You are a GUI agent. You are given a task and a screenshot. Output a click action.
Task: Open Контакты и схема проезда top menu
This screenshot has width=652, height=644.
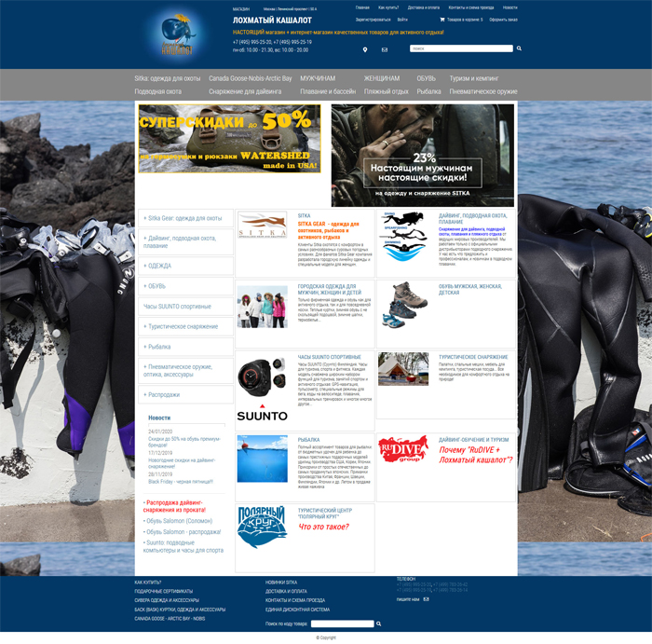pos(471,7)
